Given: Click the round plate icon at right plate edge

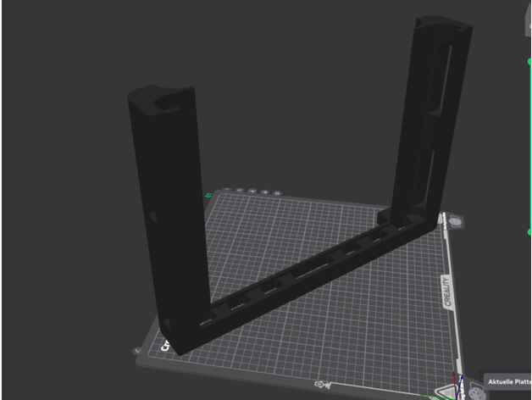Looking at the screenshot, I should click(457, 223).
